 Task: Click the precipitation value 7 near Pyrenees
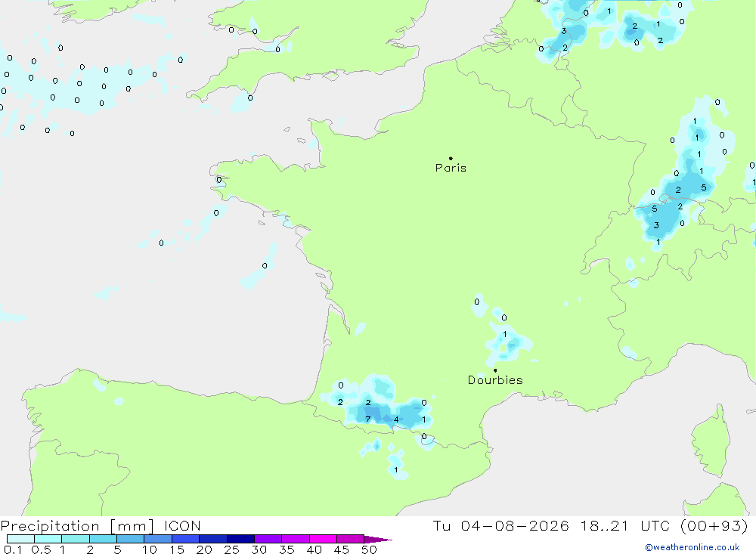pyautogui.click(x=368, y=419)
